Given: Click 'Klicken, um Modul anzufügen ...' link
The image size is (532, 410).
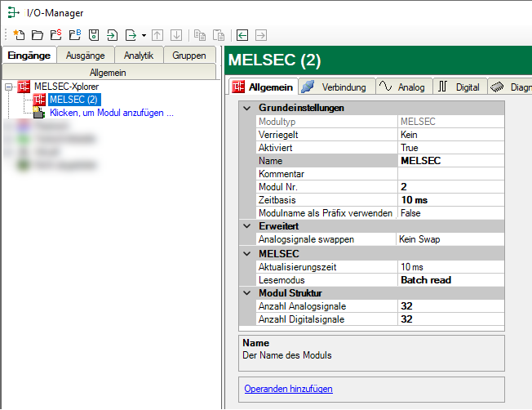Looking at the screenshot, I should click(112, 113).
